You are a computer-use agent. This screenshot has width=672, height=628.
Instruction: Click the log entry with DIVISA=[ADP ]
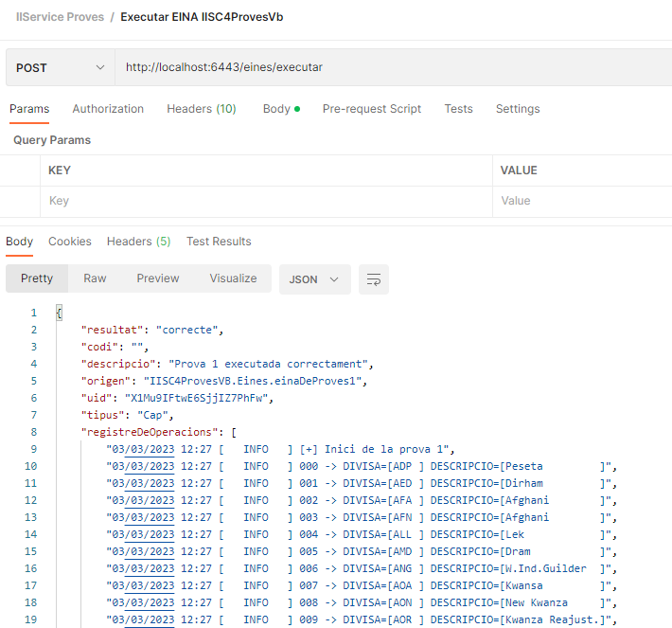(x=362, y=466)
